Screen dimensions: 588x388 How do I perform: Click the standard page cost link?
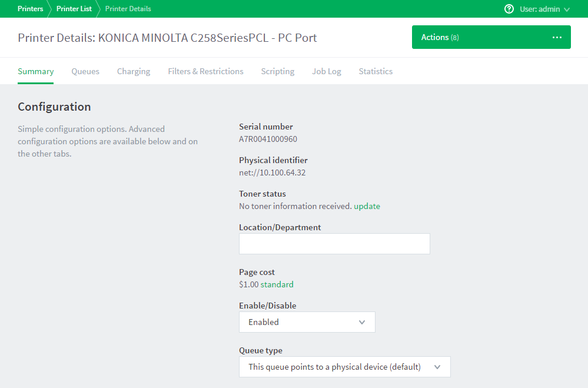(x=277, y=284)
